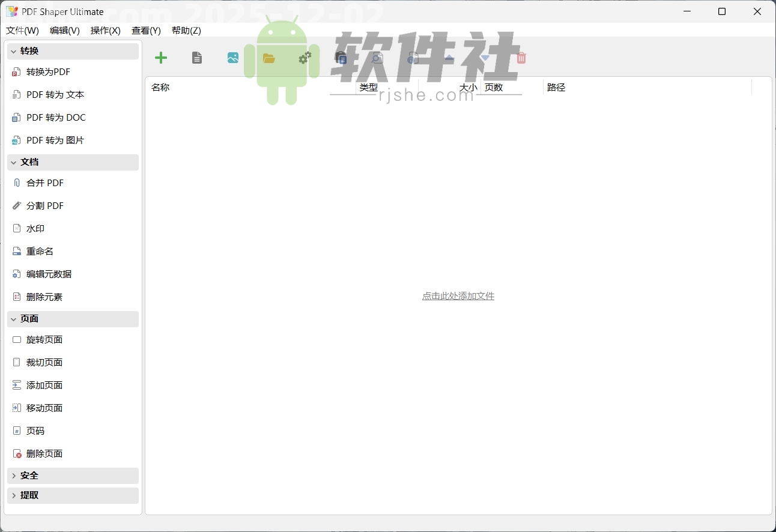Expand the 提取 section
This screenshot has width=776, height=532.
(73, 495)
